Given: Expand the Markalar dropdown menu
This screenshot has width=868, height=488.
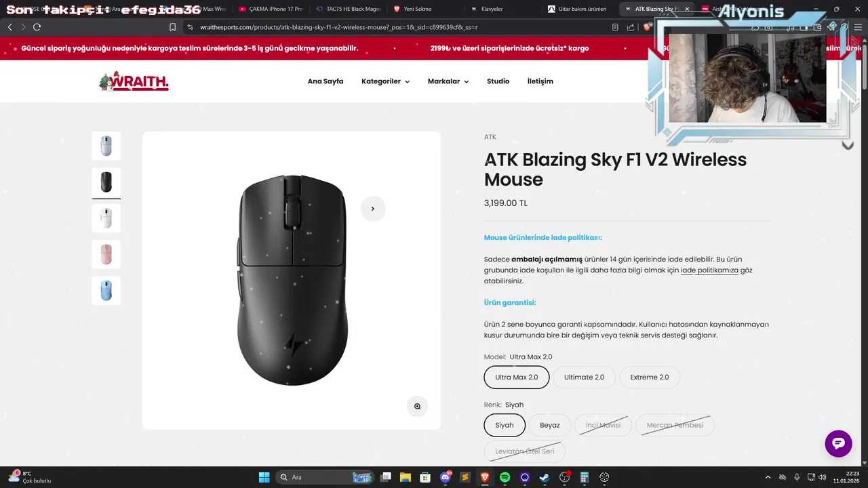Looking at the screenshot, I should click(x=448, y=81).
